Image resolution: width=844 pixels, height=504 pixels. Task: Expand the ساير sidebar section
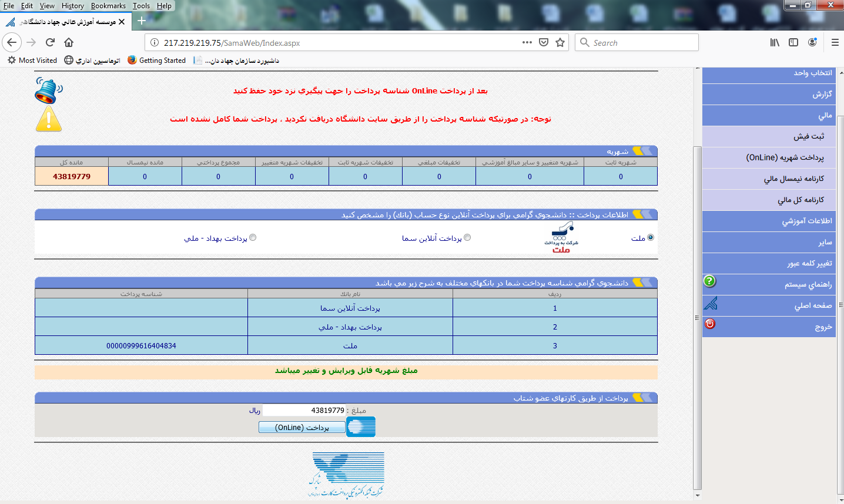pyautogui.click(x=768, y=242)
